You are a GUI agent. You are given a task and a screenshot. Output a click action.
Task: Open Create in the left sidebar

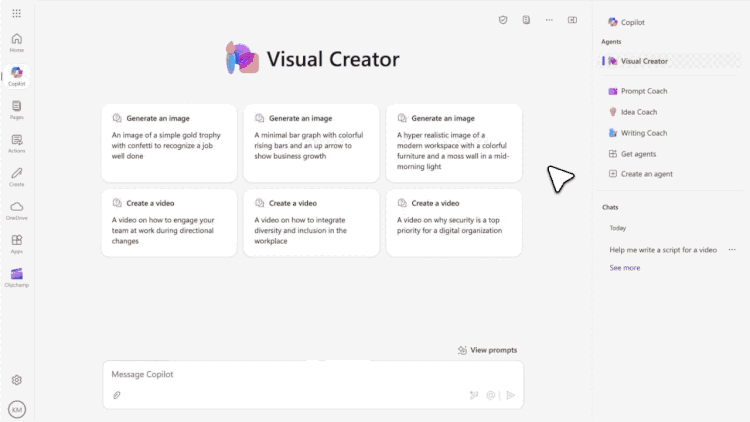[17, 177]
